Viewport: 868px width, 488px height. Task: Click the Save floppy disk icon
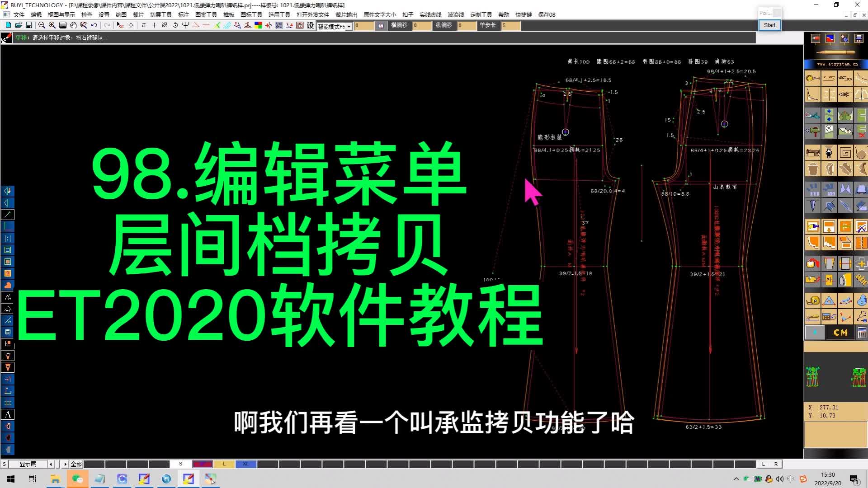tap(29, 25)
